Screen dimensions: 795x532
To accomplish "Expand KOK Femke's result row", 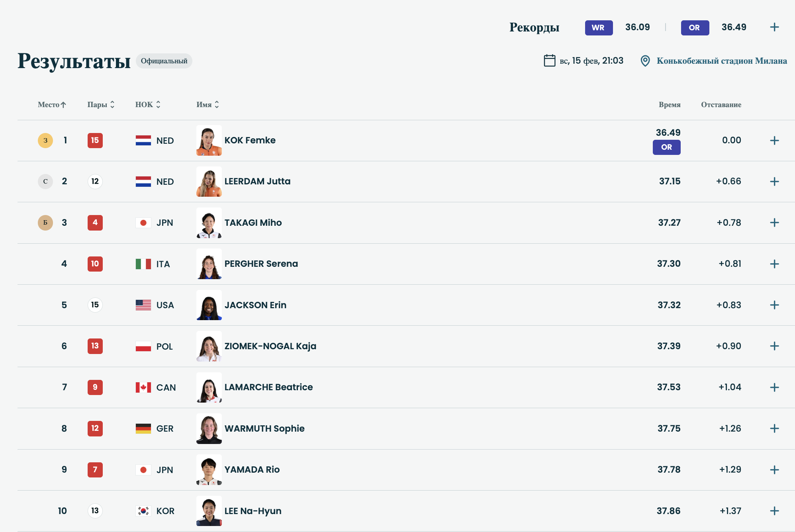I will point(774,141).
